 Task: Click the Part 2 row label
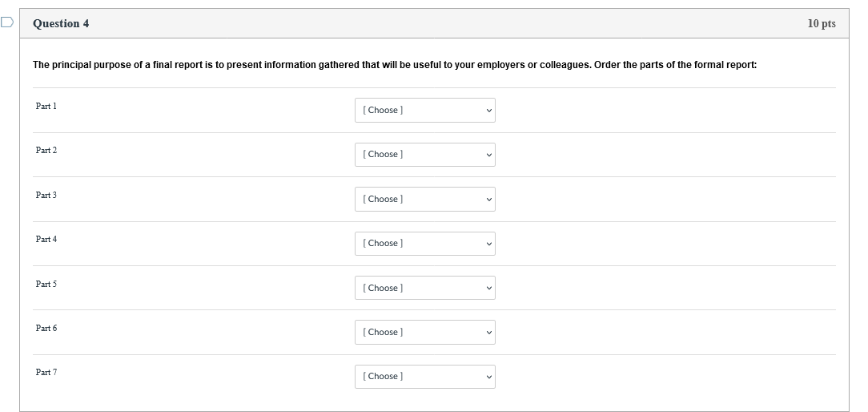46,151
